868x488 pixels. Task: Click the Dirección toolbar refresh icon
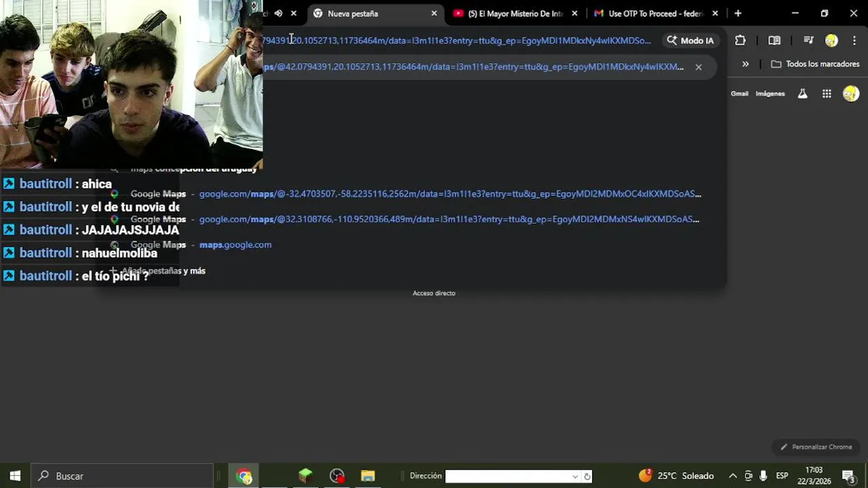587,476
